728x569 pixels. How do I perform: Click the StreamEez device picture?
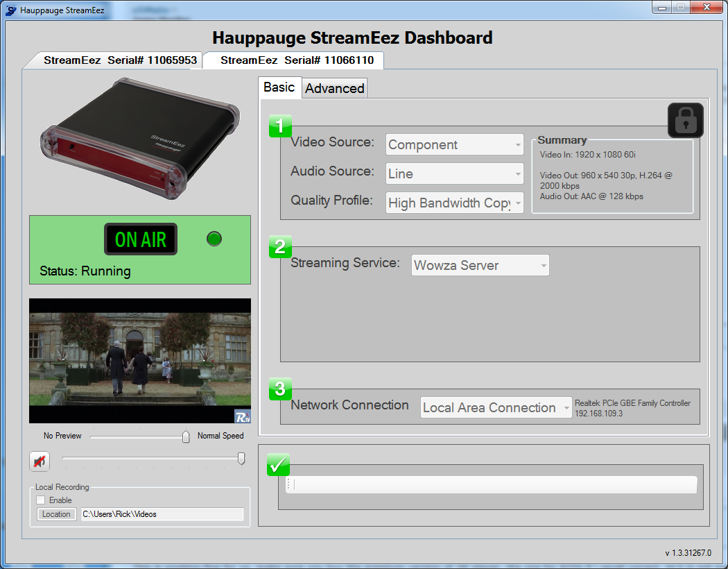(x=140, y=138)
